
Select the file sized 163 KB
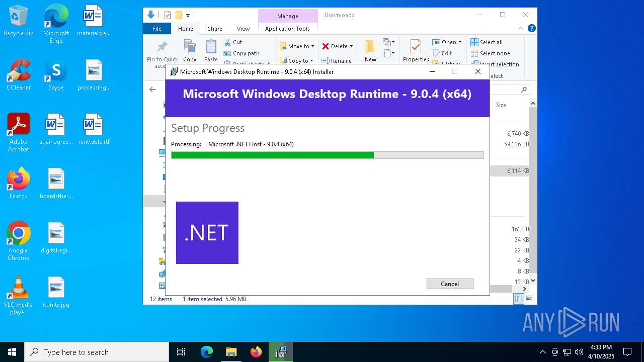pos(520,229)
